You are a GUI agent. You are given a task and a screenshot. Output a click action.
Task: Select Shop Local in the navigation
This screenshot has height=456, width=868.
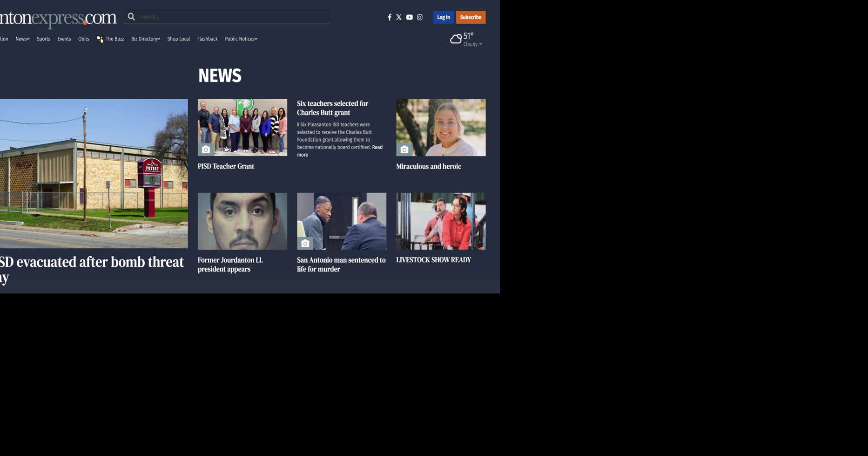pyautogui.click(x=178, y=39)
